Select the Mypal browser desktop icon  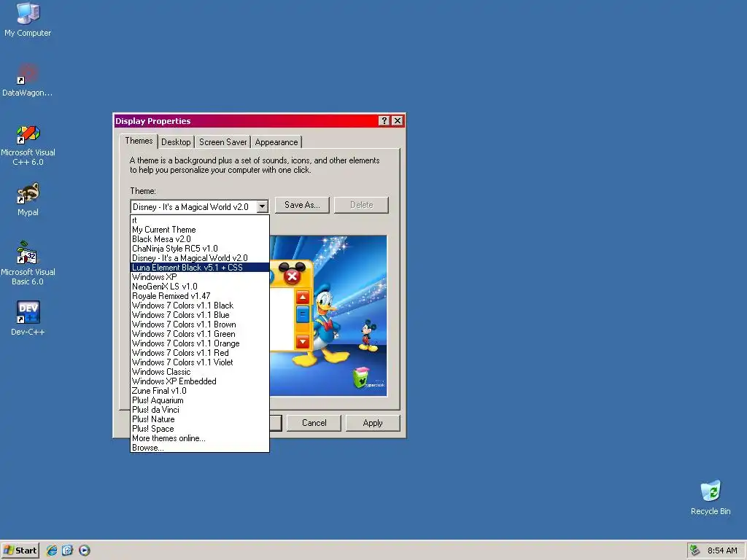(x=28, y=199)
